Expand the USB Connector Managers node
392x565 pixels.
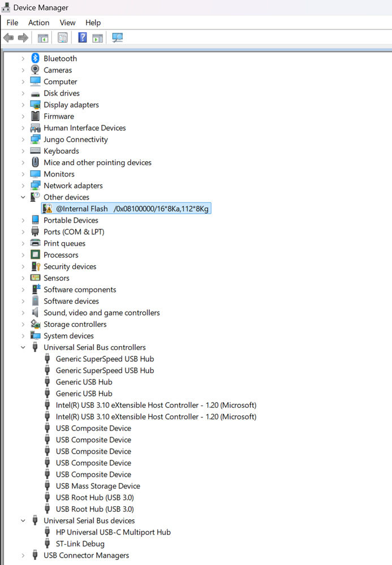pos(23,555)
